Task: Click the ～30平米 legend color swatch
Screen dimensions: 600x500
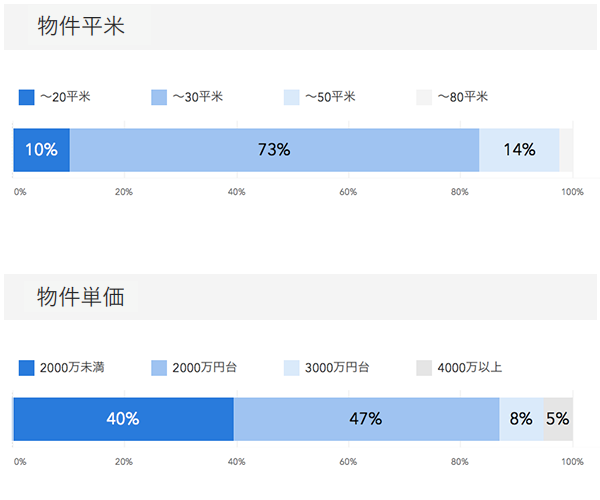Action: pyautogui.click(x=159, y=97)
